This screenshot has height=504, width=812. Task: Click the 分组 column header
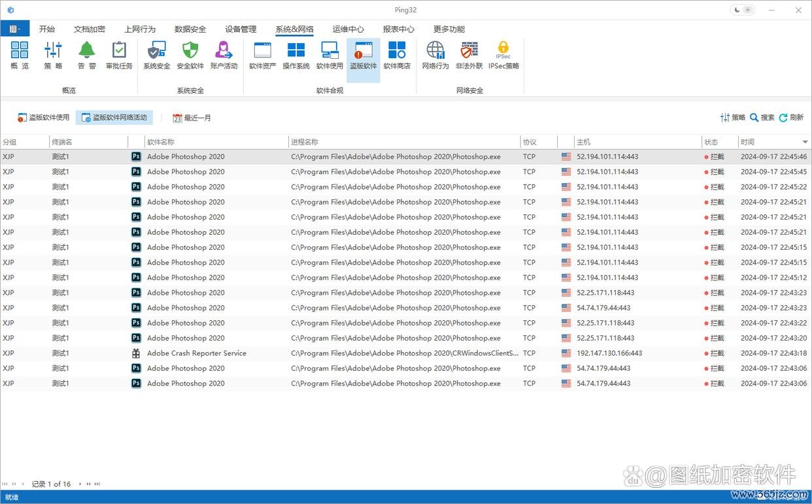click(x=25, y=142)
